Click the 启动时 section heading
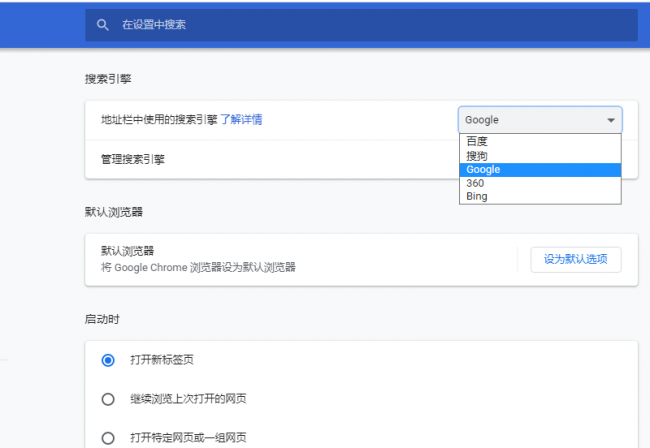This screenshot has height=448, width=650. pyautogui.click(x=102, y=320)
